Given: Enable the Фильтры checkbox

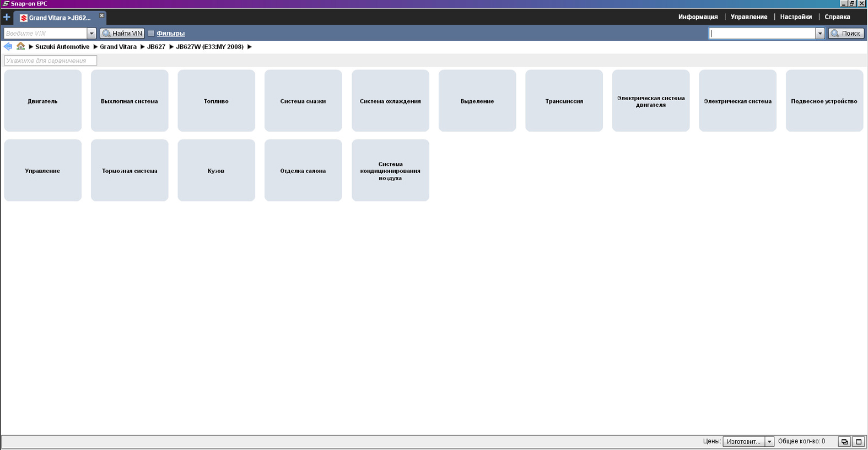Looking at the screenshot, I should pos(151,34).
